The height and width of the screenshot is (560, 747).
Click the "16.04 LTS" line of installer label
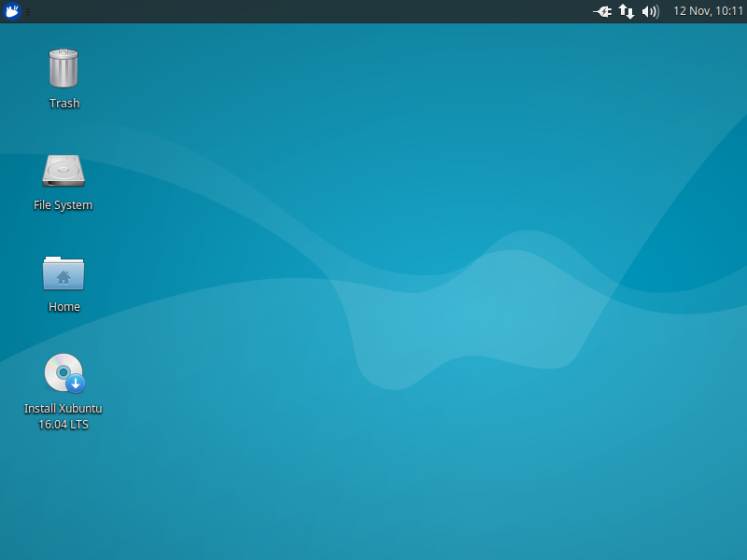click(x=63, y=425)
